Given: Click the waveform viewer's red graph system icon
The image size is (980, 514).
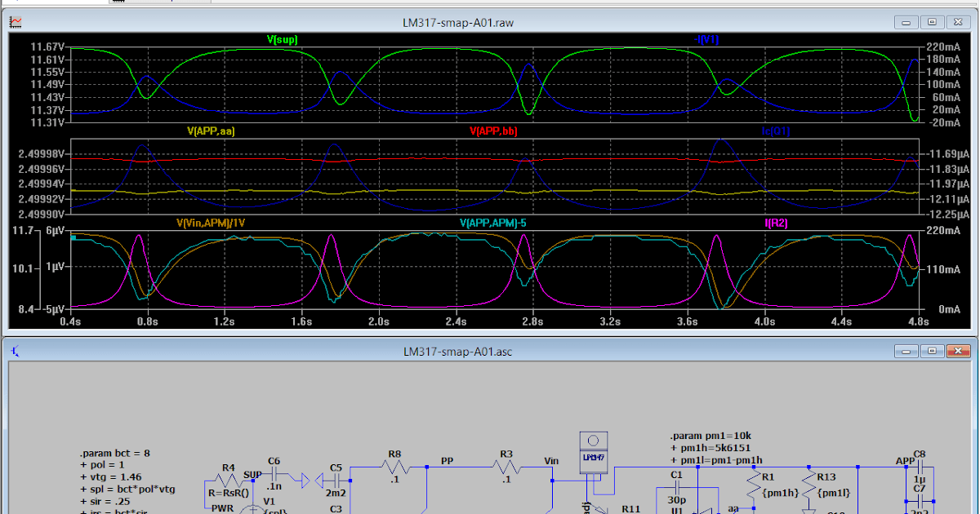Looking at the screenshot, I should [x=14, y=22].
